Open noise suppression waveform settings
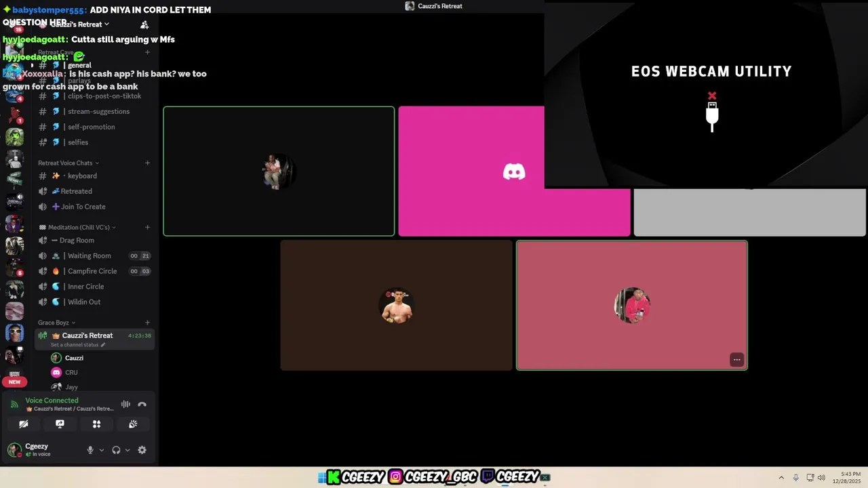Viewport: 868px width, 488px height. coord(125,405)
